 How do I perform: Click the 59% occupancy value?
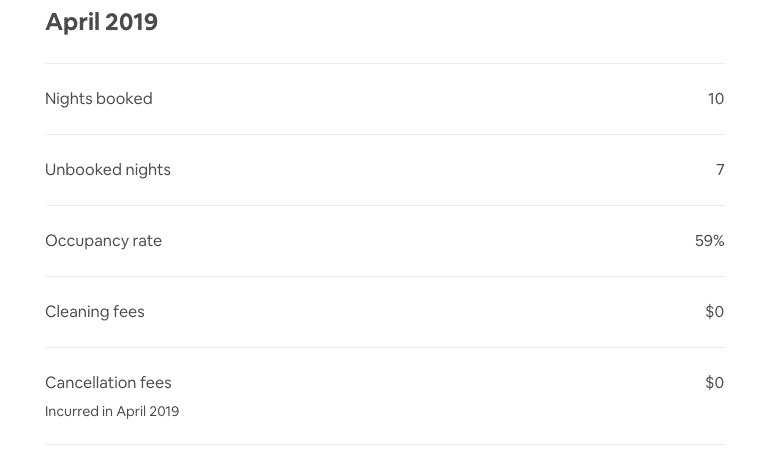tap(710, 241)
